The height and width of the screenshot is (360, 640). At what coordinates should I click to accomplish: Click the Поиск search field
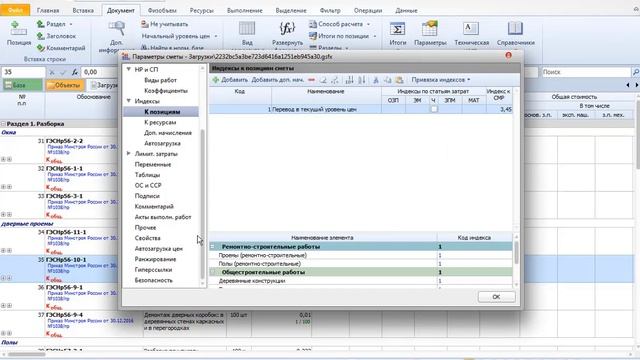[x=586, y=72]
